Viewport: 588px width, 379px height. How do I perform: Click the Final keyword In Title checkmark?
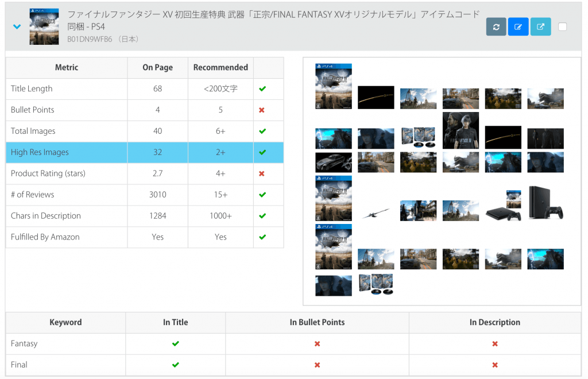coord(176,365)
